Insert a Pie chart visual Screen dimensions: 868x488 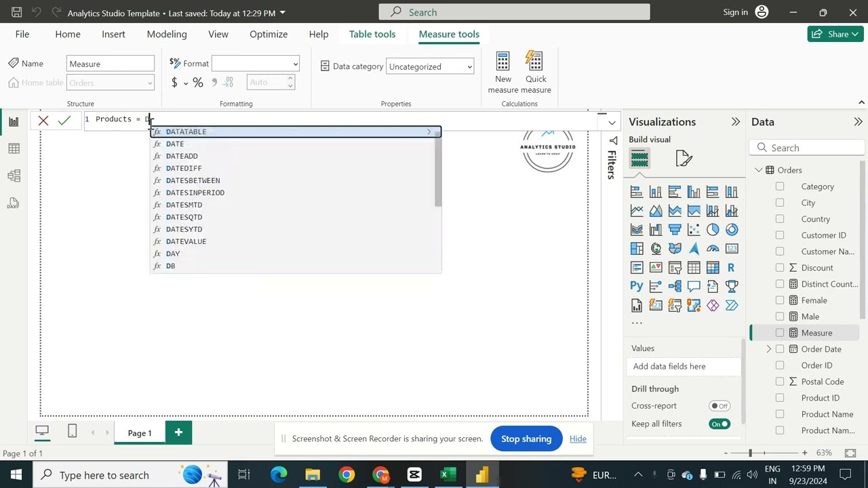click(713, 230)
